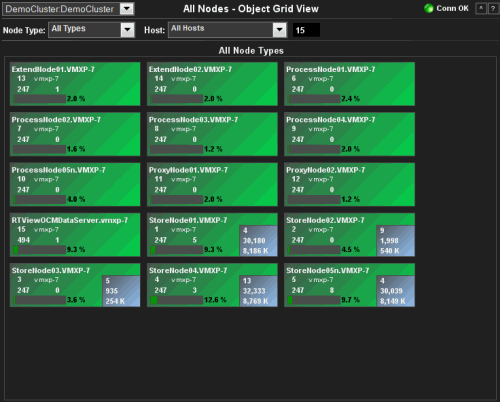This screenshot has height=402, width=500.
Task: Open the ProxyNode01.VMXP-7 node tile
Action: [212, 185]
